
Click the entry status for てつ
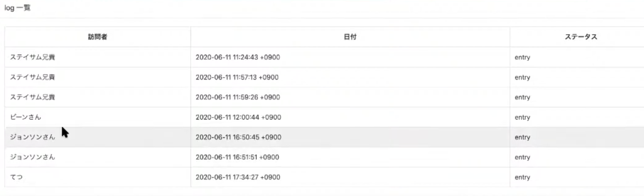pyautogui.click(x=522, y=177)
